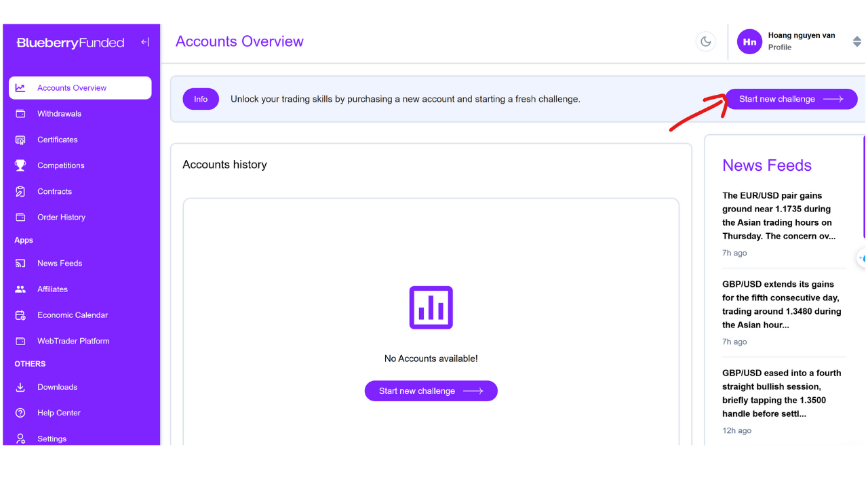
Task: Click the Info badge in the banner
Action: [201, 99]
